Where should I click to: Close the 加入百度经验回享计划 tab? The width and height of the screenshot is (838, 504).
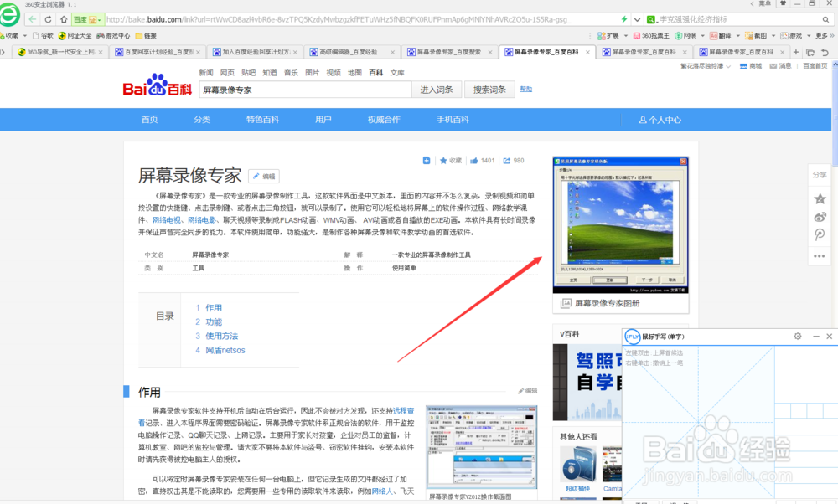click(x=295, y=52)
